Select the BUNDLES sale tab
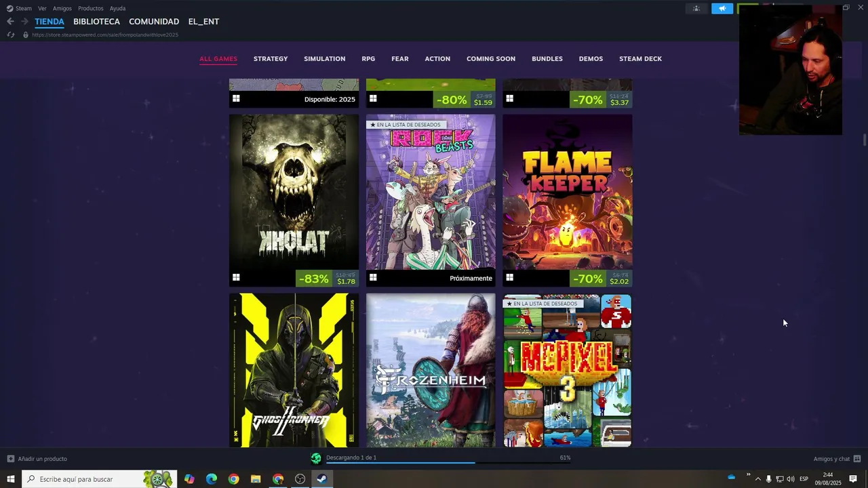Viewport: 868px width, 488px height. pos(547,59)
